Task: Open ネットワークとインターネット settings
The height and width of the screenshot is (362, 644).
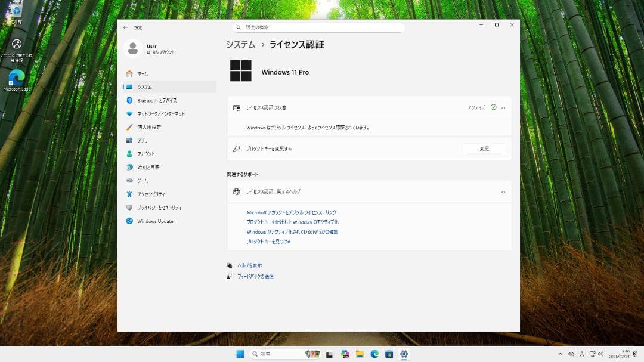Action: point(169,113)
